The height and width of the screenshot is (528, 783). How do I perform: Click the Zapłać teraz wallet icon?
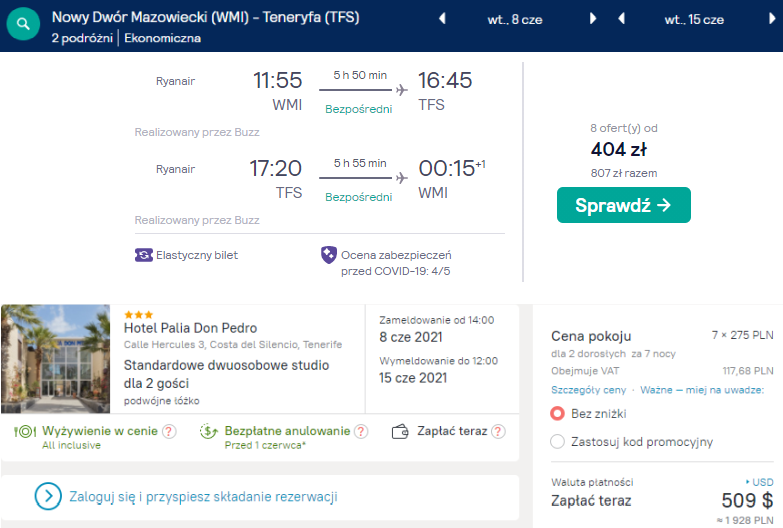401,432
